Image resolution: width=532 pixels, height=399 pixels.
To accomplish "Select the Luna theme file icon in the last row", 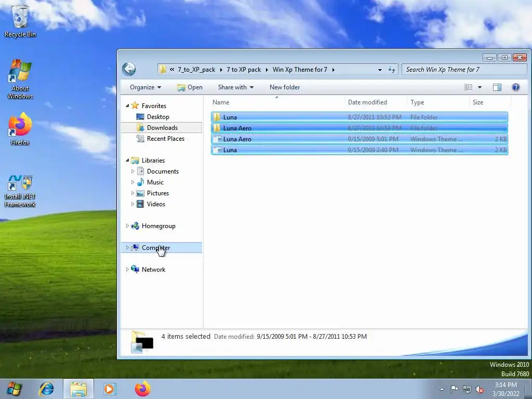I will click(217, 150).
